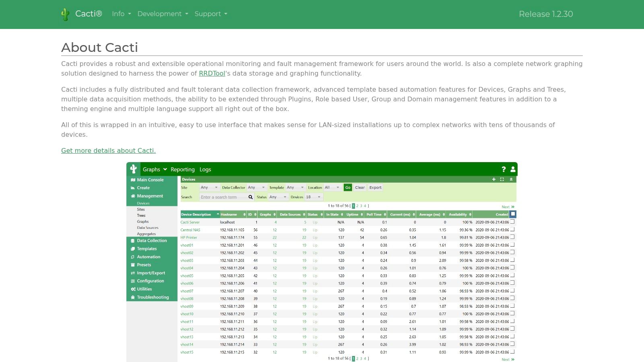Open the Data Collector dropdown
644x362 pixels.
pos(257,187)
